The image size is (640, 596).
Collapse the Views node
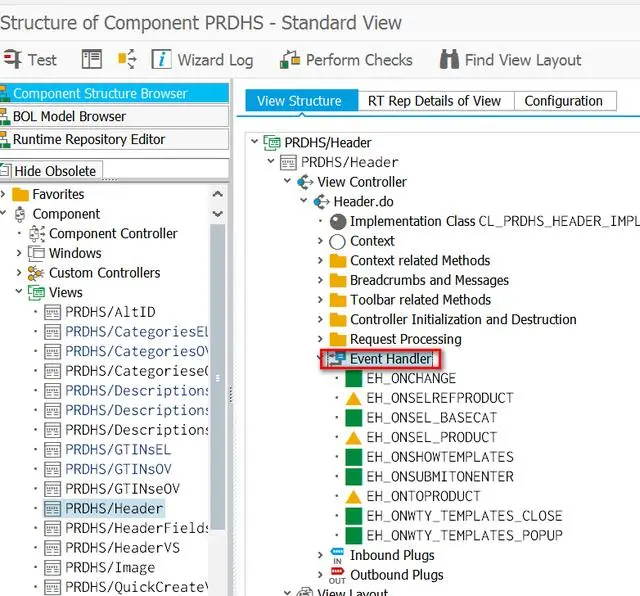point(19,291)
